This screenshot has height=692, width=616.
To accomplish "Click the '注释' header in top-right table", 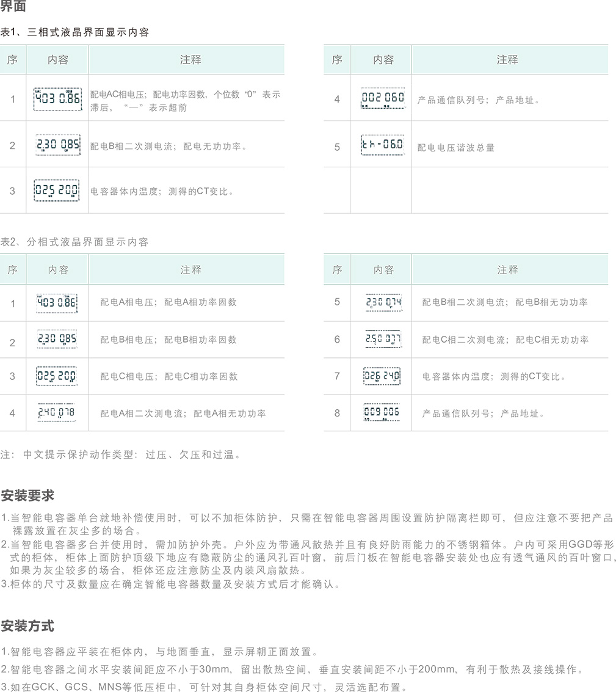I will [507, 60].
